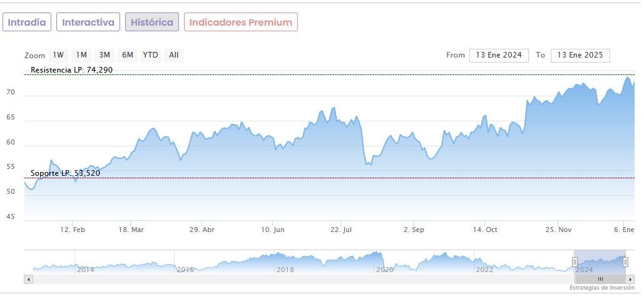The width and height of the screenshot is (644, 299).
Task: Click the Resistencia LP 74,290 label
Action: [72, 70]
